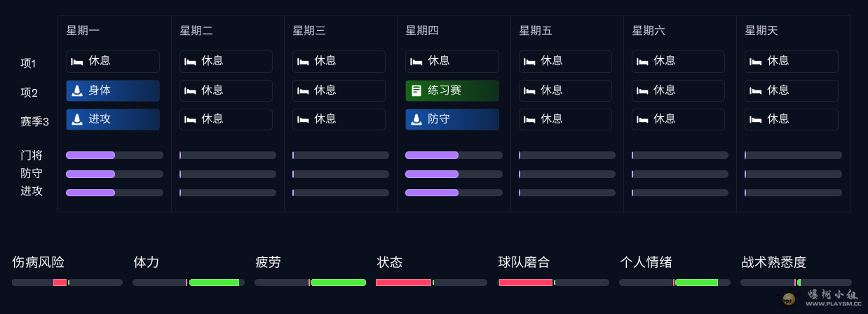Click the cone icon in Monday 进攻 slot
Screen dimensions: 868x314
(77, 119)
